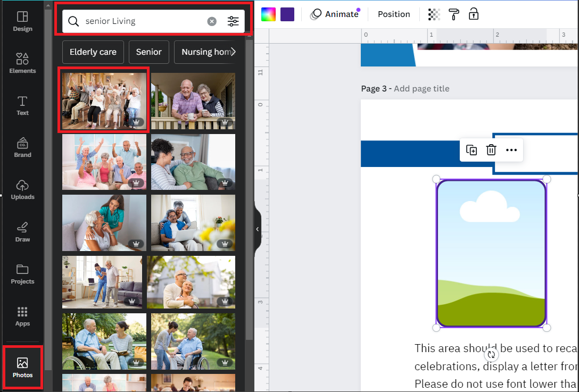
Task: Open the Brand tab
Action: click(x=22, y=148)
